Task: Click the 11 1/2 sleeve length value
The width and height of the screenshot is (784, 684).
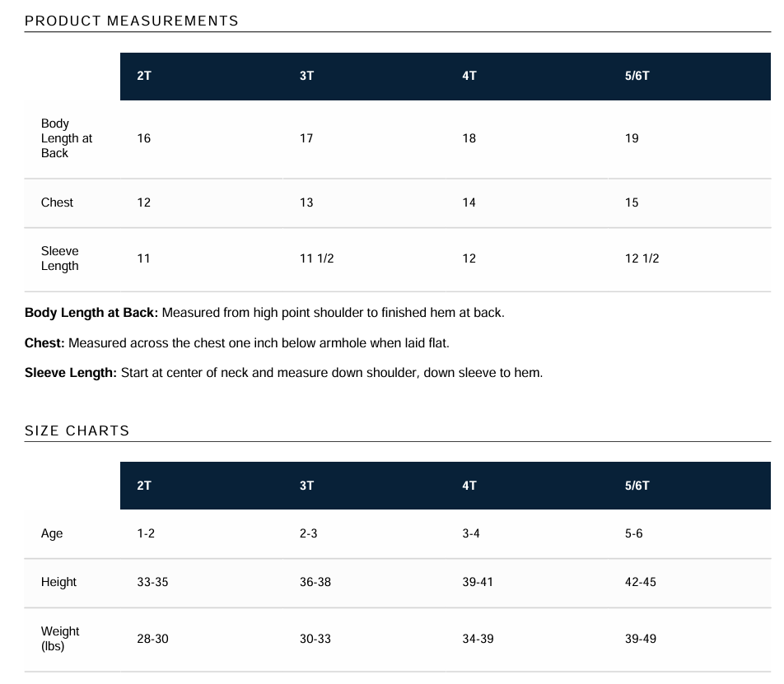Action: coord(316,258)
